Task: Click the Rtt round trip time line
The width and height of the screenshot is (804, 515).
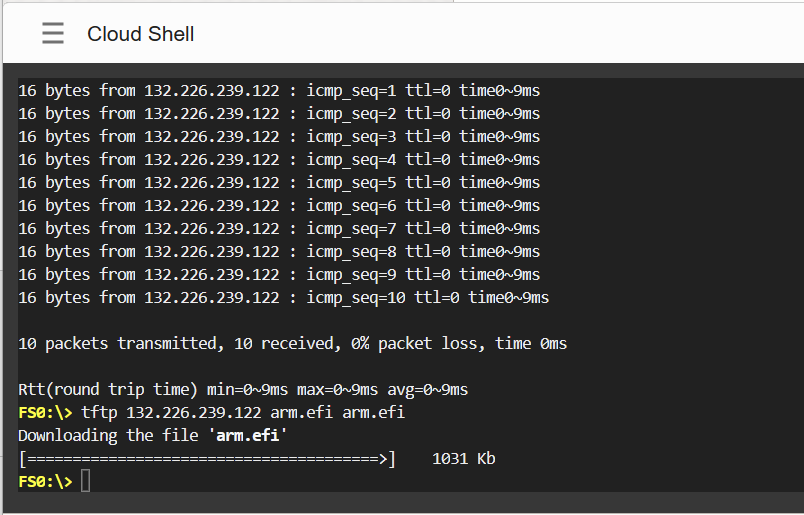Action: (243, 389)
